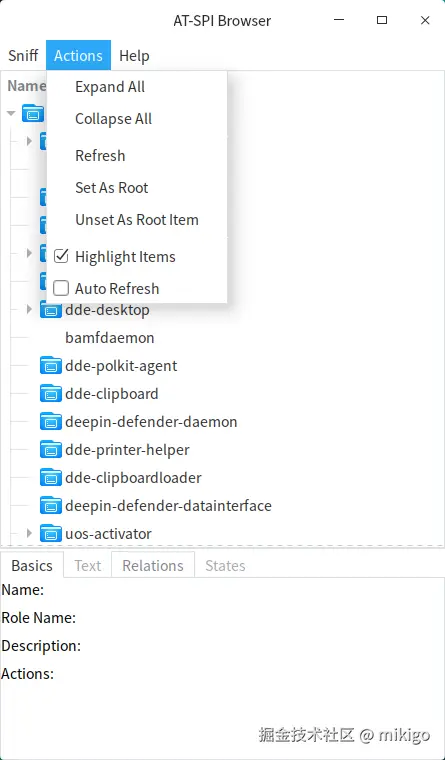Expand the dde-desktop tree node arrow
The height and width of the screenshot is (760, 445).
[29, 309]
